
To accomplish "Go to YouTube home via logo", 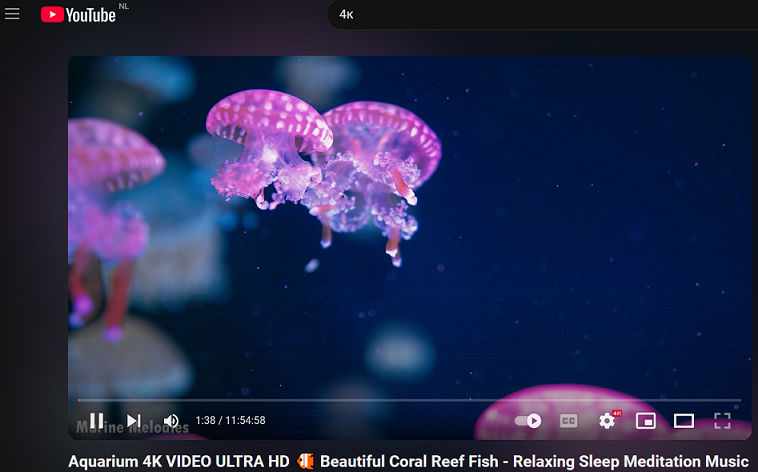I will pyautogui.click(x=78, y=15).
